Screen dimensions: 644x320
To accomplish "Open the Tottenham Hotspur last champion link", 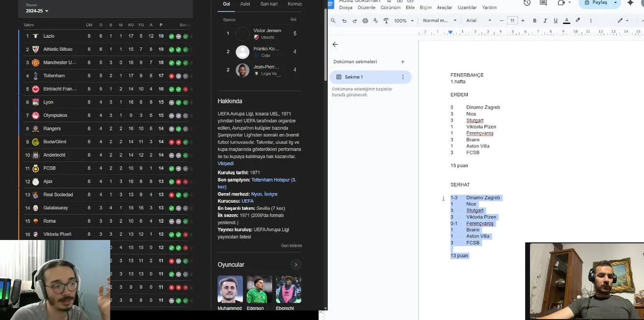I will coord(257,183).
